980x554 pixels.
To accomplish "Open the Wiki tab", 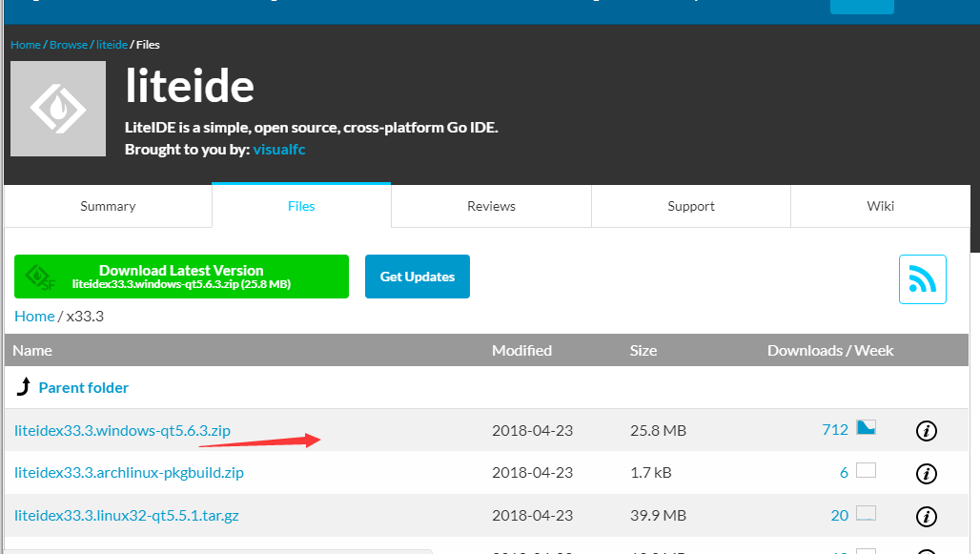I will click(880, 206).
